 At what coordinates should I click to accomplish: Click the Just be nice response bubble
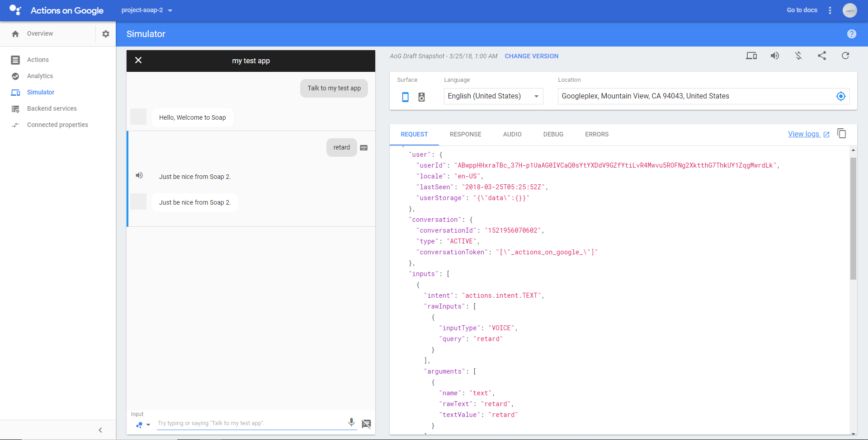195,202
